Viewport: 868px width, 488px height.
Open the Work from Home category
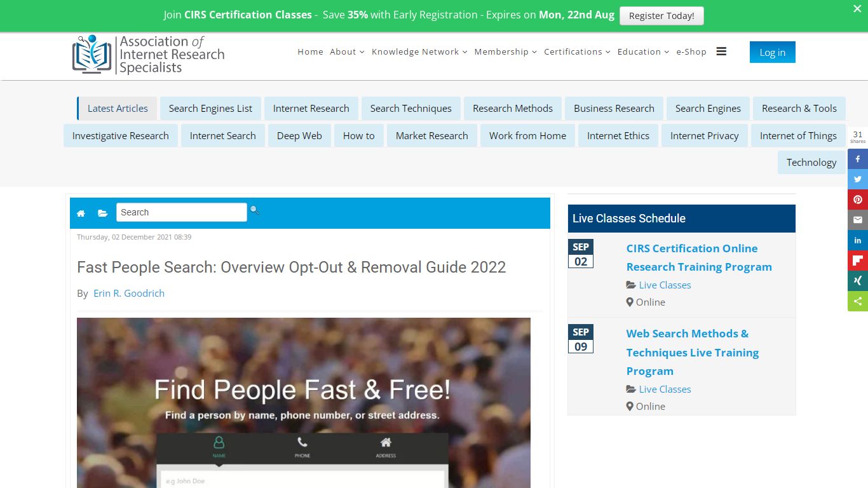527,136
